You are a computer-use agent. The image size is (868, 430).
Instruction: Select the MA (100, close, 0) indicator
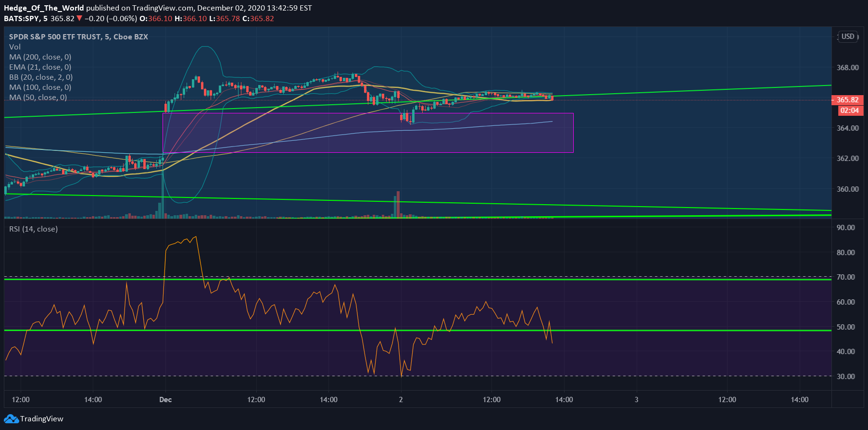point(40,87)
